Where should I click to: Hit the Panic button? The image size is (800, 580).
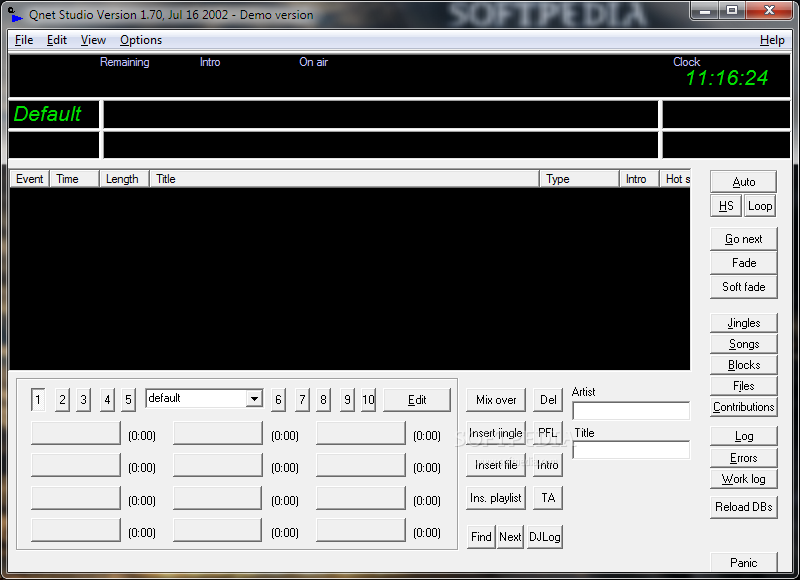(x=743, y=562)
